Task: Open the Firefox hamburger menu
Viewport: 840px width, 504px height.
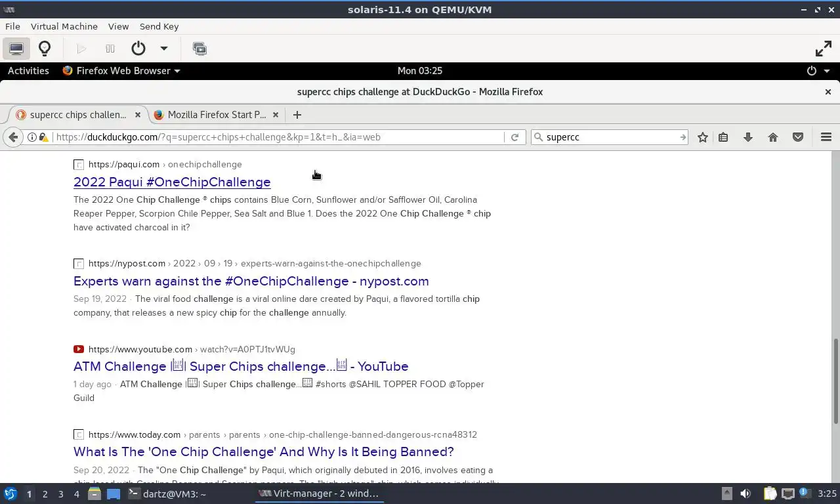Action: [826, 137]
